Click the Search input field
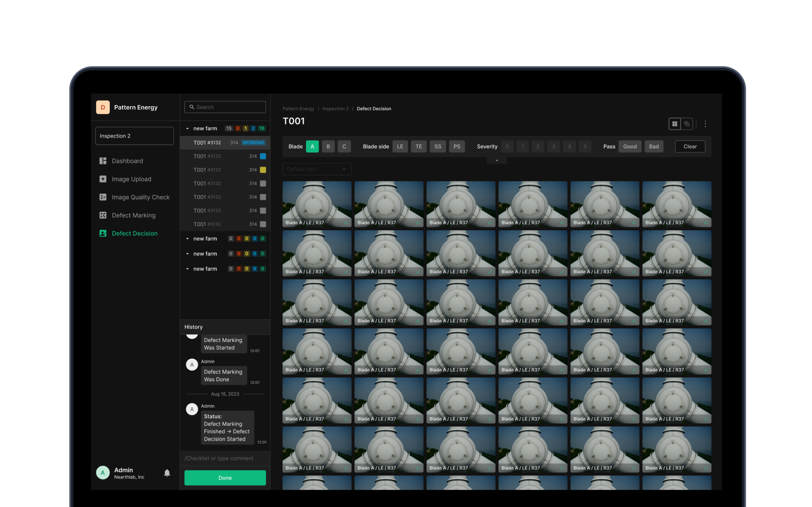Screen dimensions: 812x507 coord(225,107)
